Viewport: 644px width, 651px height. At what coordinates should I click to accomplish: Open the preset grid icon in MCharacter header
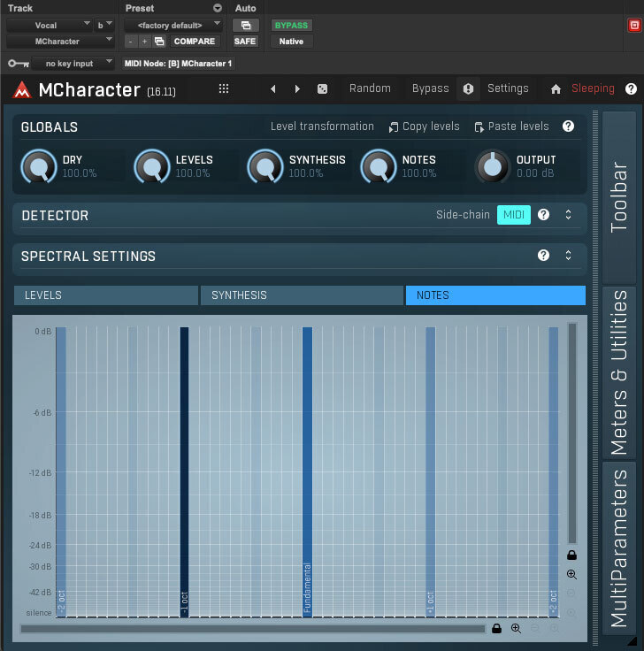pos(224,88)
